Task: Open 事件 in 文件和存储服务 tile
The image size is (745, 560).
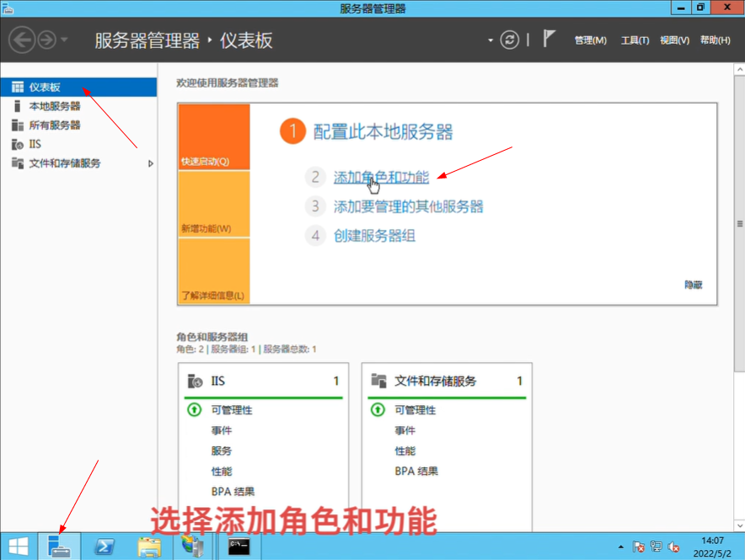Action: (x=405, y=430)
